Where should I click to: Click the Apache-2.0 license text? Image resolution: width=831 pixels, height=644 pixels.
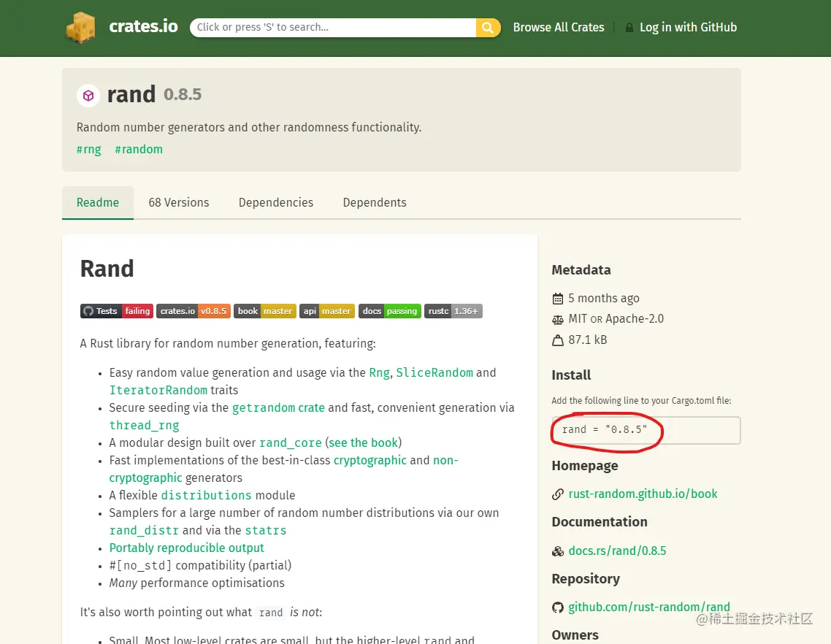pyautogui.click(x=635, y=318)
